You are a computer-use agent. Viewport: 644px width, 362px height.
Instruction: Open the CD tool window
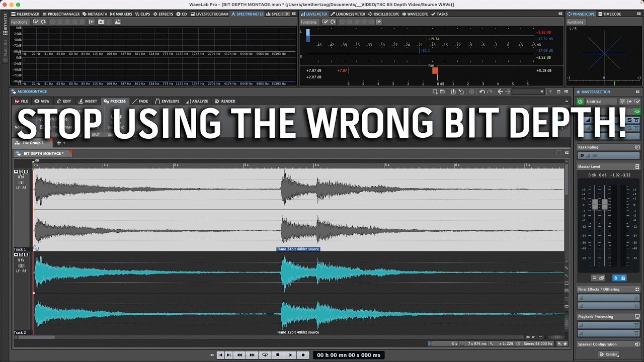(x=182, y=14)
